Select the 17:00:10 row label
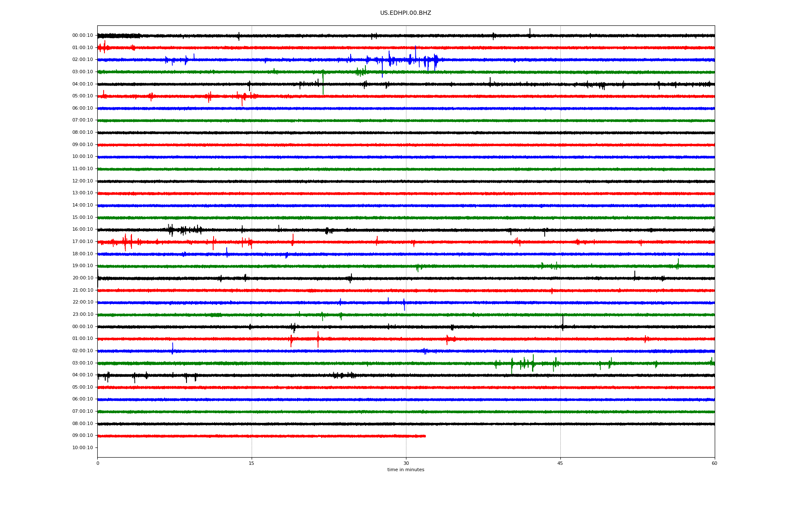 click(82, 242)
